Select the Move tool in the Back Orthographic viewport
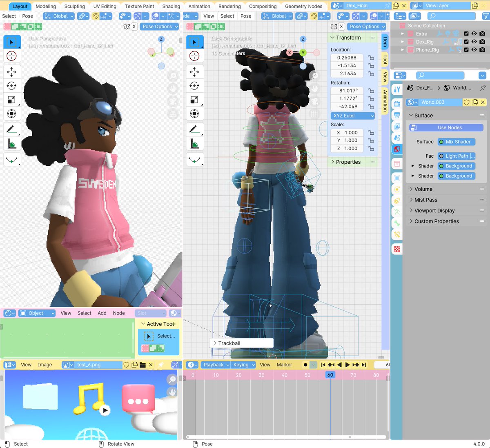The image size is (490, 448). coord(194,72)
